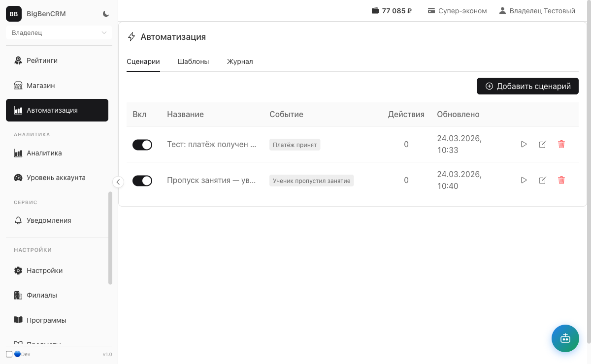
Task: Click 'Добавить сценарий' button
Action: [x=527, y=86]
